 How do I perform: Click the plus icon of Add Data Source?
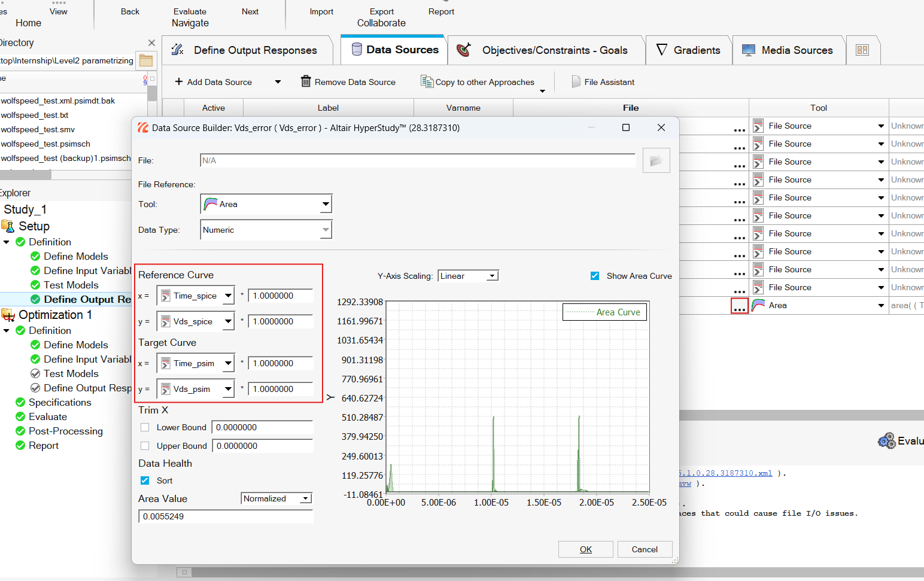[x=178, y=81]
